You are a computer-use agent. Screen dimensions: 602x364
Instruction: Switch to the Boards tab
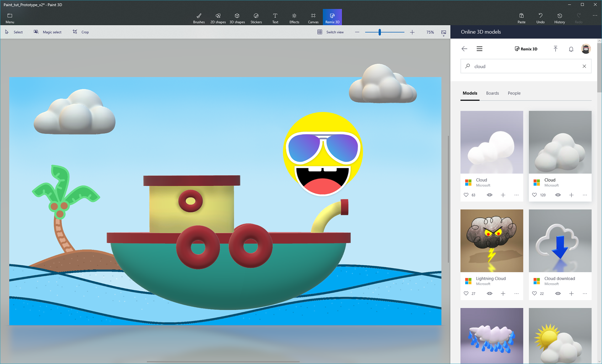pos(492,93)
